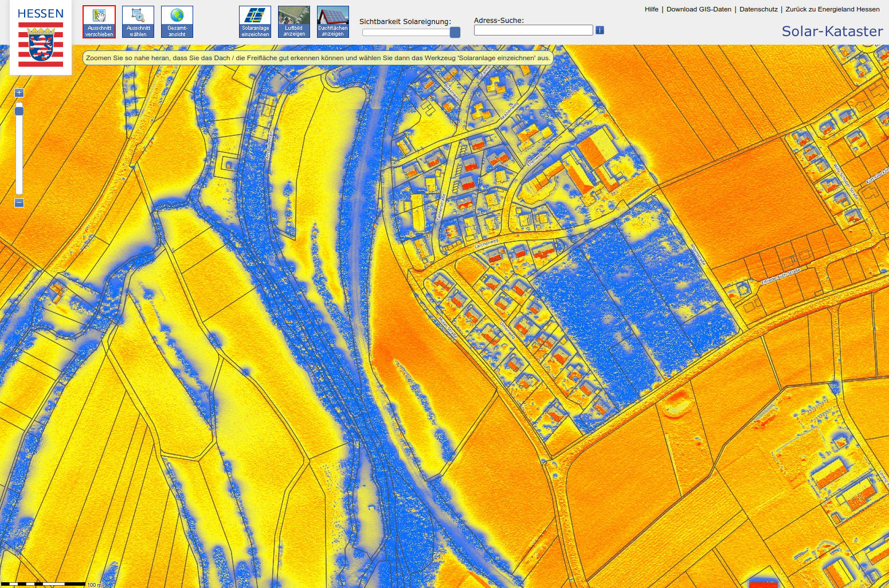Click the 'Tannenstraße' street label on map

click(442, 207)
